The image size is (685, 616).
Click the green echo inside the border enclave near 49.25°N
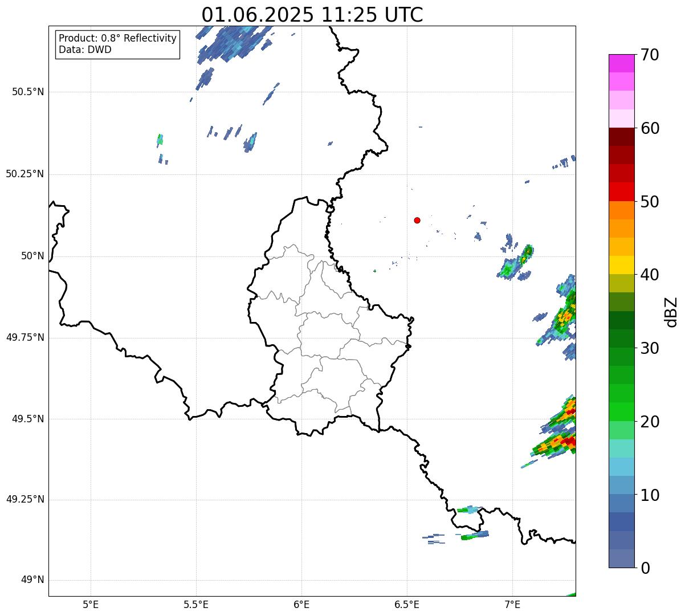(x=470, y=509)
